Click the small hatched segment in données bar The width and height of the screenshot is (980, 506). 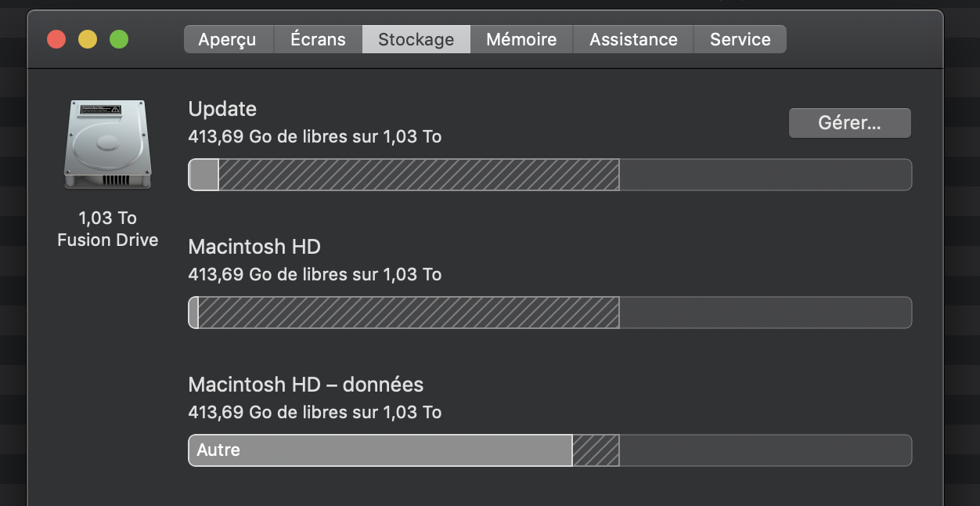pos(596,450)
